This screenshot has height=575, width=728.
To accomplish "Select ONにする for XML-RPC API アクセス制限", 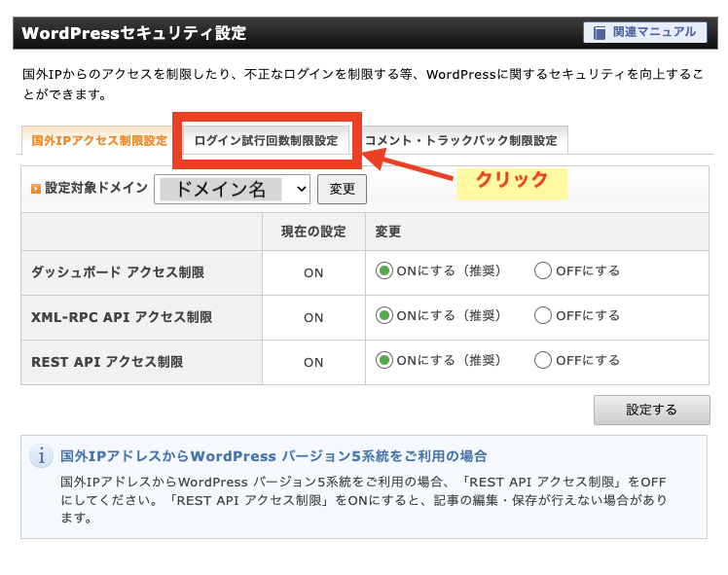I will click(384, 315).
